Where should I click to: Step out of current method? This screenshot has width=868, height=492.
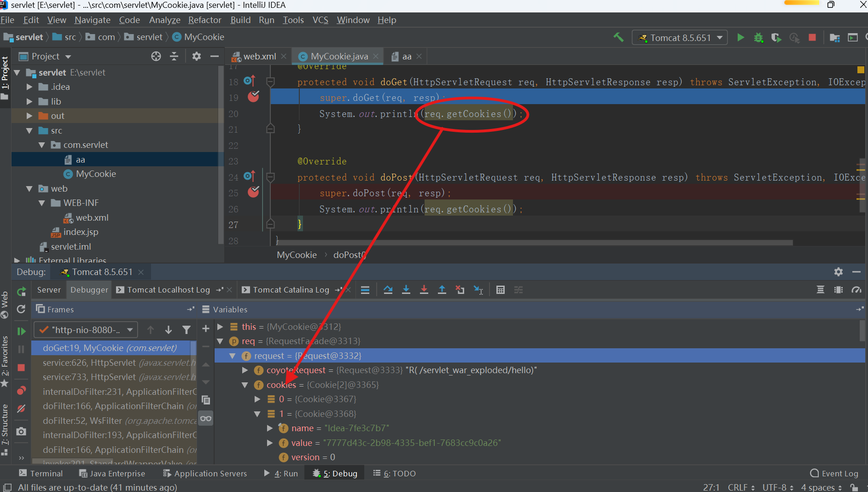click(442, 290)
